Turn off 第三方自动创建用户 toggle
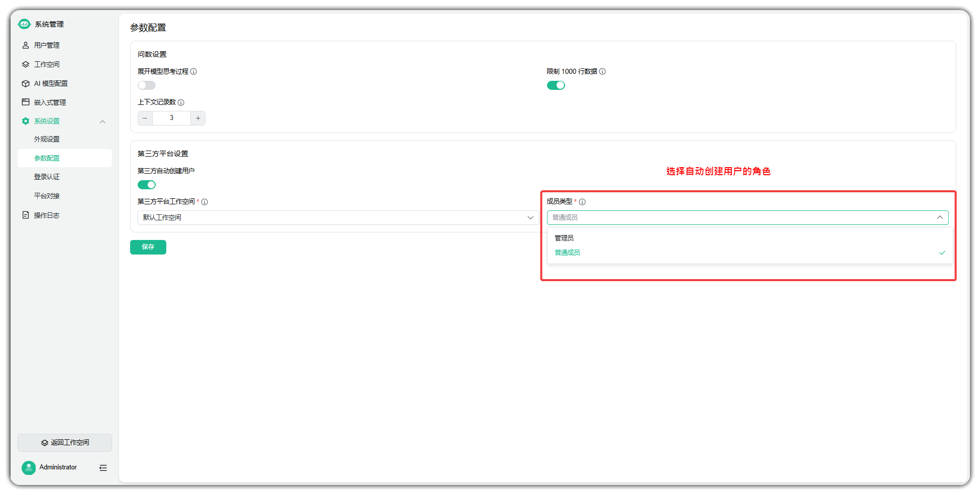The image size is (980, 495). [147, 185]
